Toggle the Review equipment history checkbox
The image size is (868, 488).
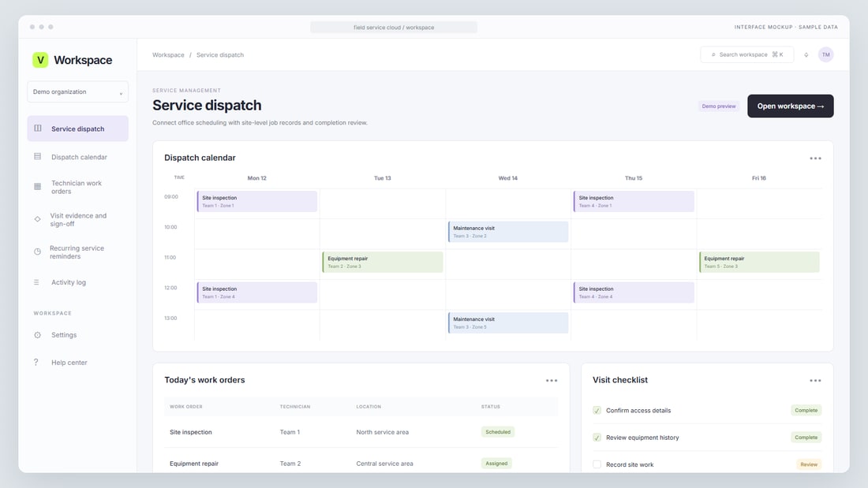pos(597,438)
